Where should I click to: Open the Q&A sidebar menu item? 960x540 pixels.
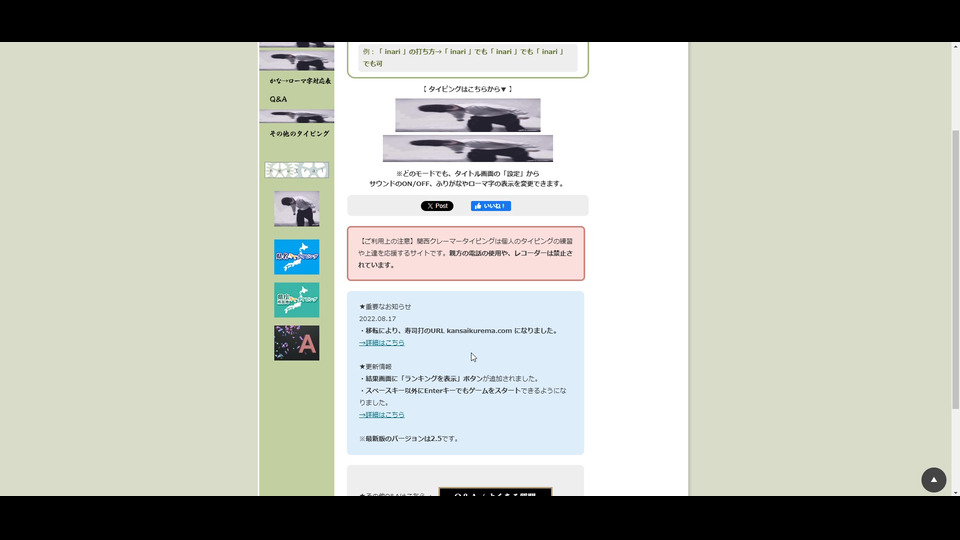[278, 99]
